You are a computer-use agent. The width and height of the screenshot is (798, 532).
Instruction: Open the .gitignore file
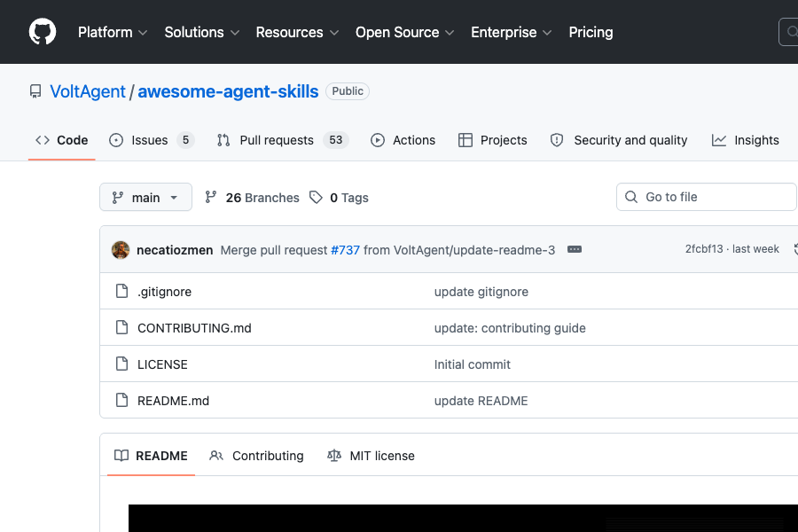[164, 292]
